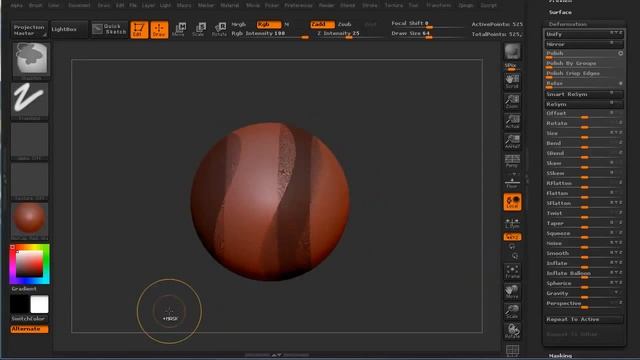Open the red material sphere picker

pos(30,221)
